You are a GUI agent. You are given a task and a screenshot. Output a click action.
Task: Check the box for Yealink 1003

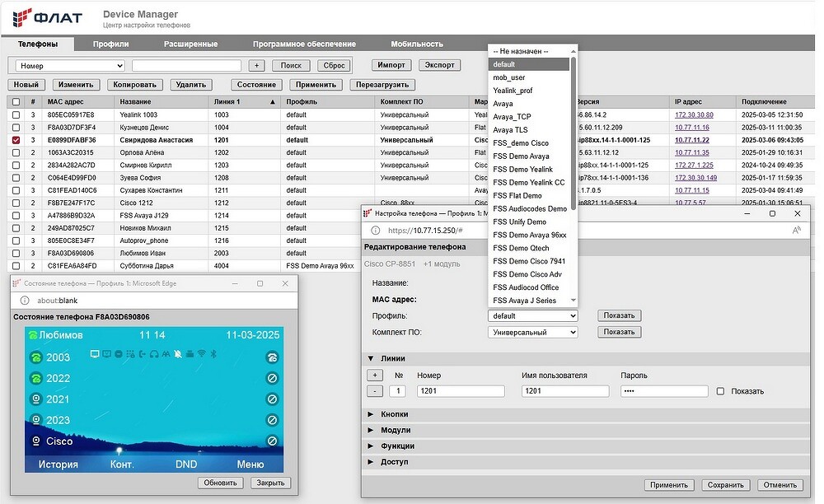[x=16, y=114]
